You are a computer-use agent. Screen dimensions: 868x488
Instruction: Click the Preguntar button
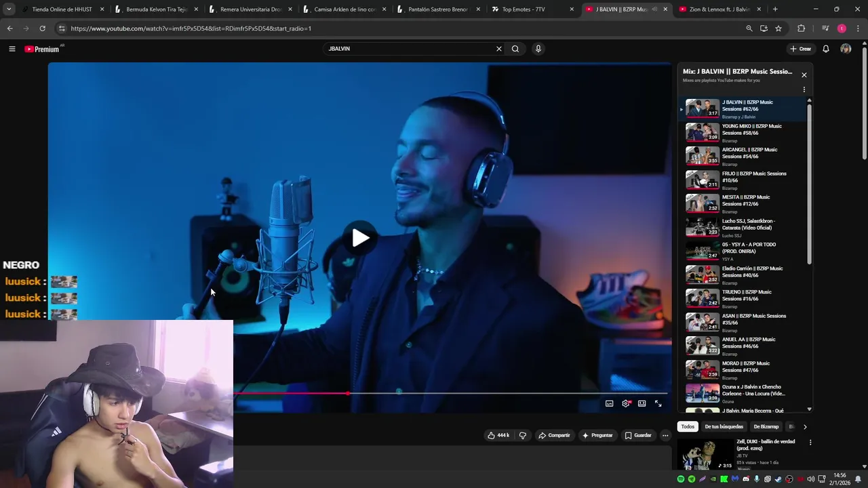tap(597, 435)
